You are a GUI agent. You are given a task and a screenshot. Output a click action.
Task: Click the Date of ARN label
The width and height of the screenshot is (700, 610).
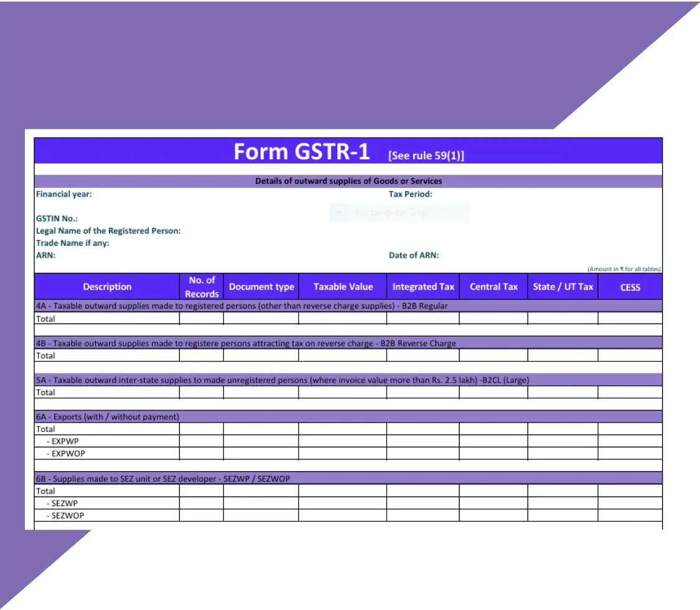coord(414,255)
